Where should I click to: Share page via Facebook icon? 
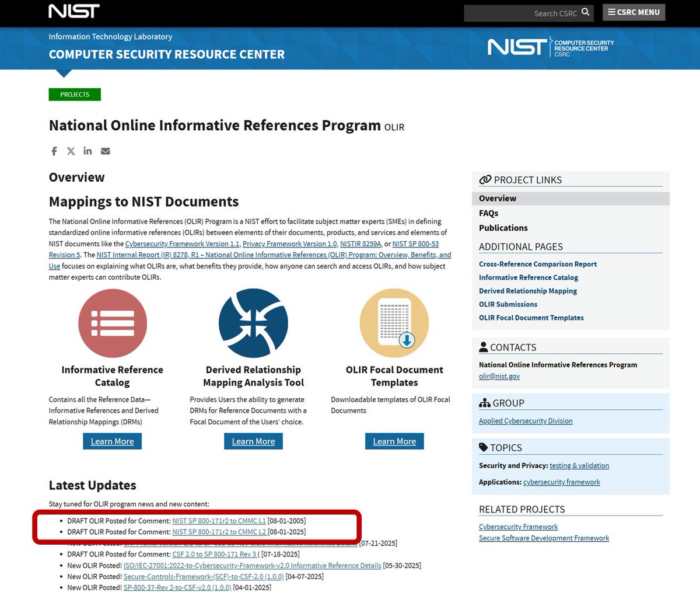click(x=54, y=151)
